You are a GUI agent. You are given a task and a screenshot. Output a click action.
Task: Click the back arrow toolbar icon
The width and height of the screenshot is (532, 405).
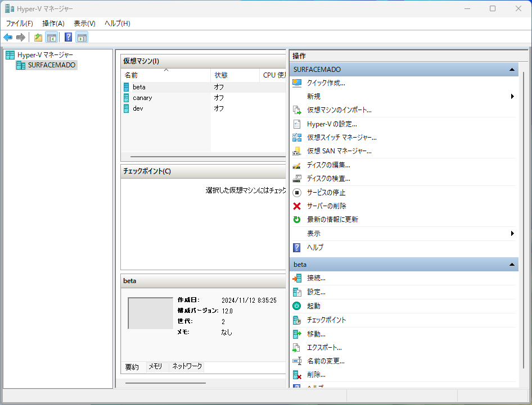tap(8, 37)
